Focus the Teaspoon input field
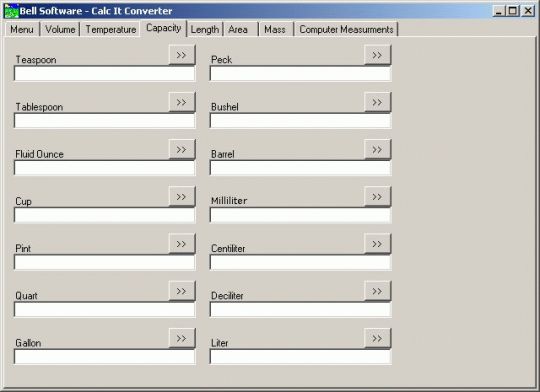Screen dimensions: 540x392 [x=104, y=73]
